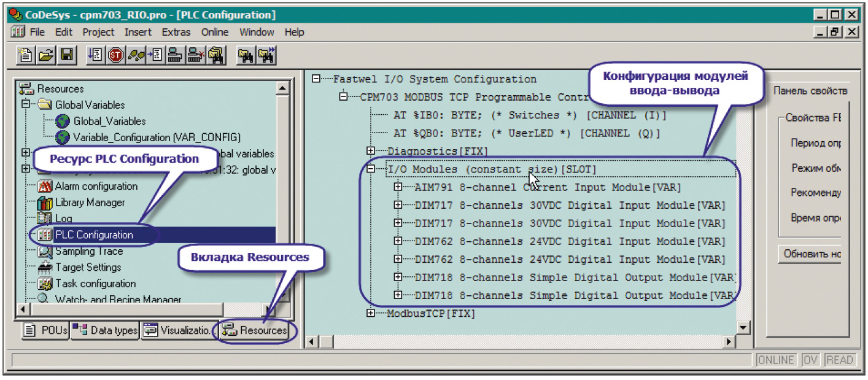Open Global search with the binoculars-and-folders icon
Screen dimensions: 868x380
click(x=216, y=55)
